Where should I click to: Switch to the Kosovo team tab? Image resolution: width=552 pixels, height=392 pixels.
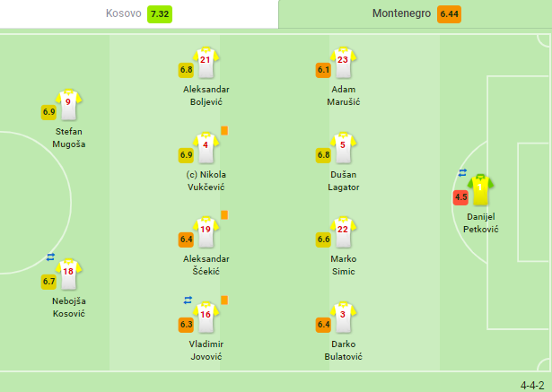[x=139, y=14]
